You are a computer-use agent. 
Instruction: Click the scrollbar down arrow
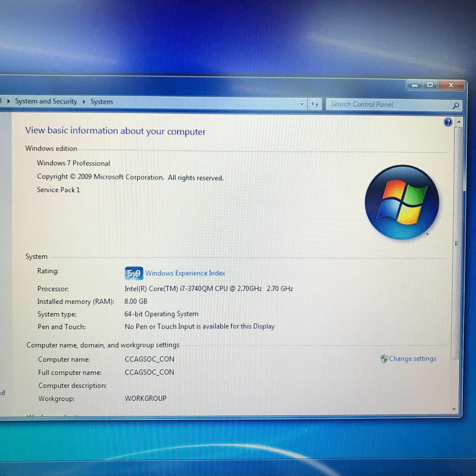coord(454,409)
